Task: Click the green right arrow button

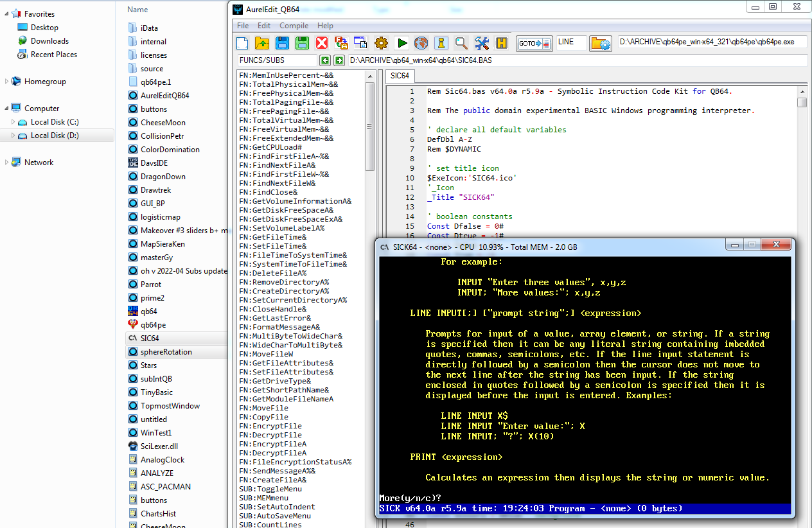Action: coord(339,60)
